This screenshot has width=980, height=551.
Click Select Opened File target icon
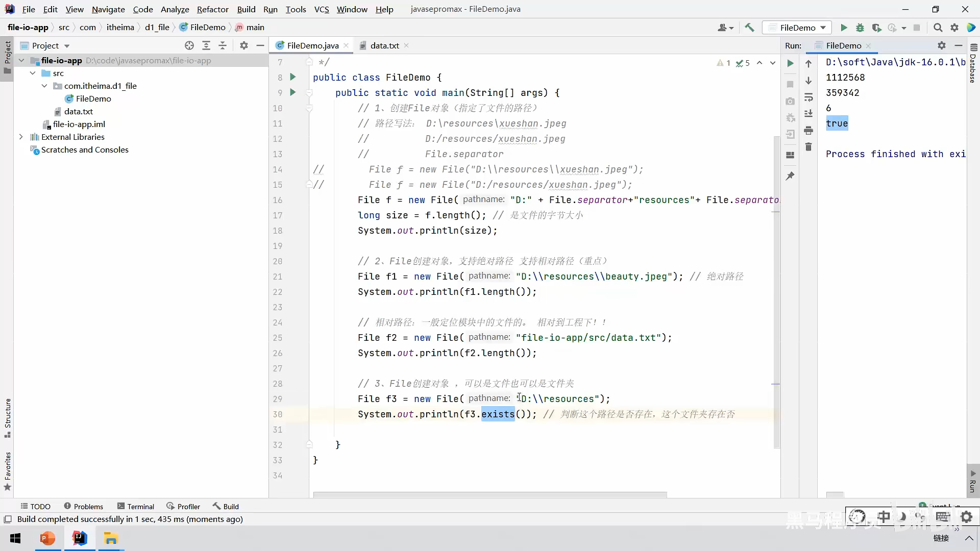189,45
